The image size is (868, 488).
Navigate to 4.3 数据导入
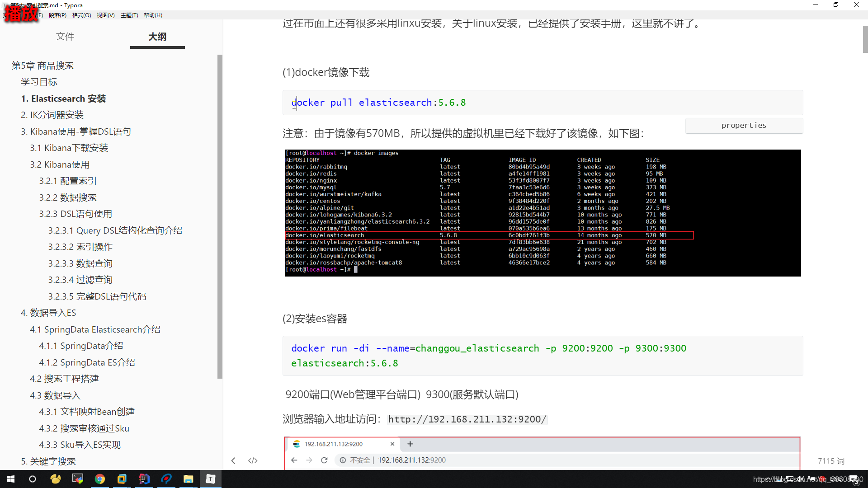point(55,395)
